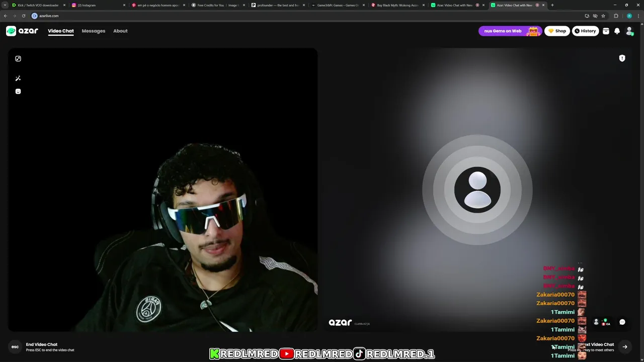644x362 pixels.
Task: Open a new browser tab
Action: 552,5
